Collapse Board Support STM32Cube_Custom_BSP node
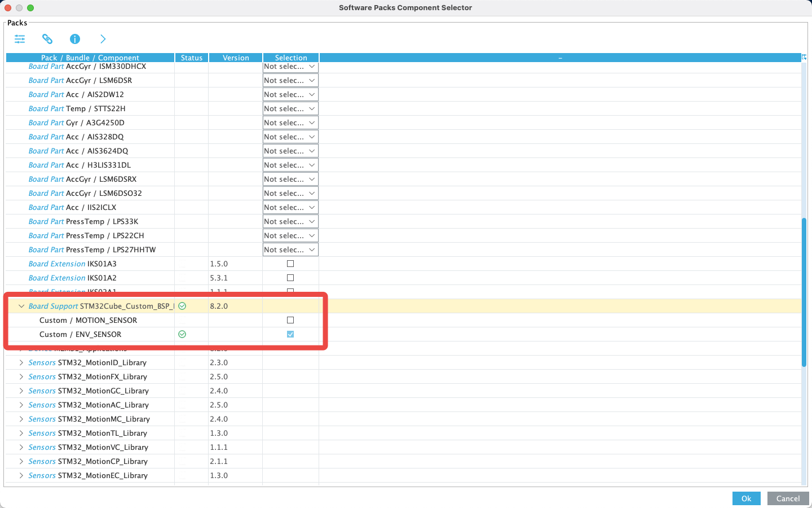 coord(21,306)
